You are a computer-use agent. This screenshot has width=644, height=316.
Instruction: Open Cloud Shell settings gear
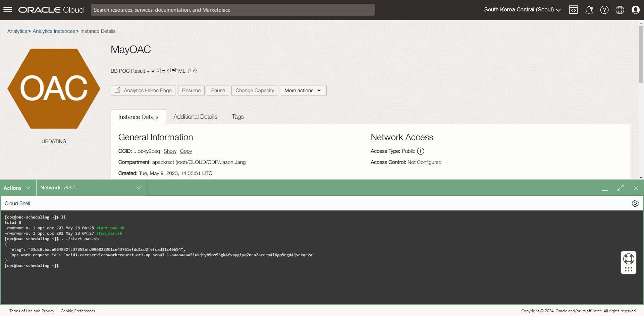635,203
